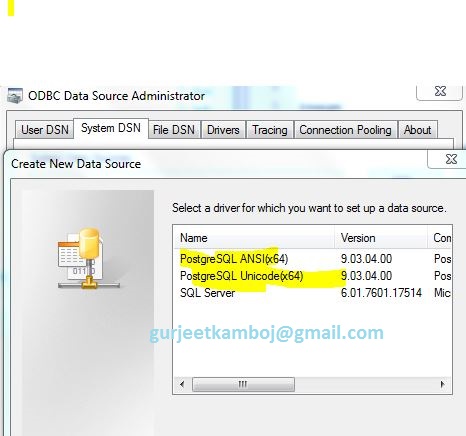Close the Create New Data Source dialog

(451, 159)
